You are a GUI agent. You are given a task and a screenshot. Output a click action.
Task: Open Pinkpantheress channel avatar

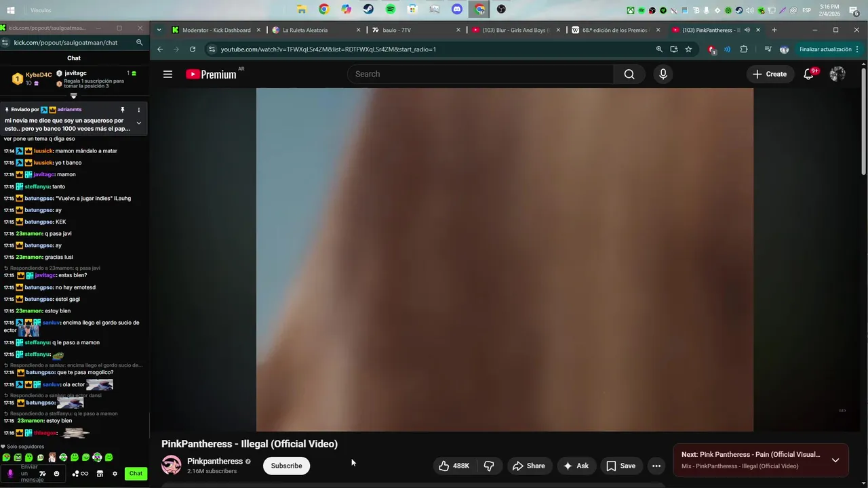click(171, 465)
